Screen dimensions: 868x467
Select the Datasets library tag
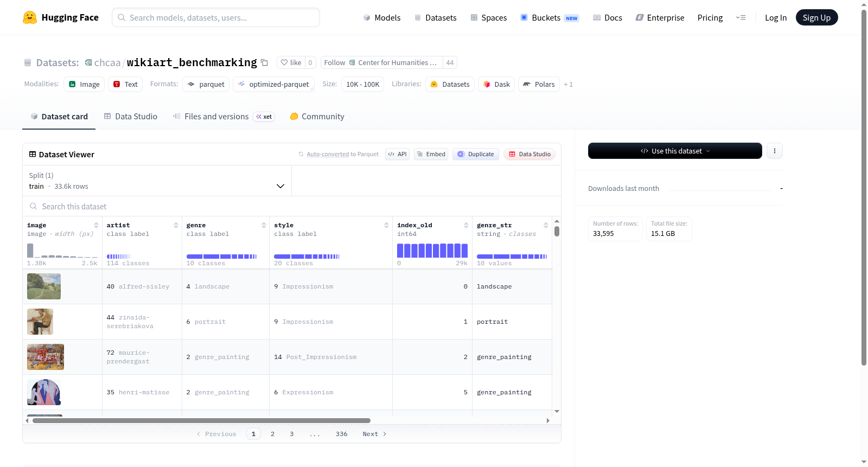click(450, 84)
